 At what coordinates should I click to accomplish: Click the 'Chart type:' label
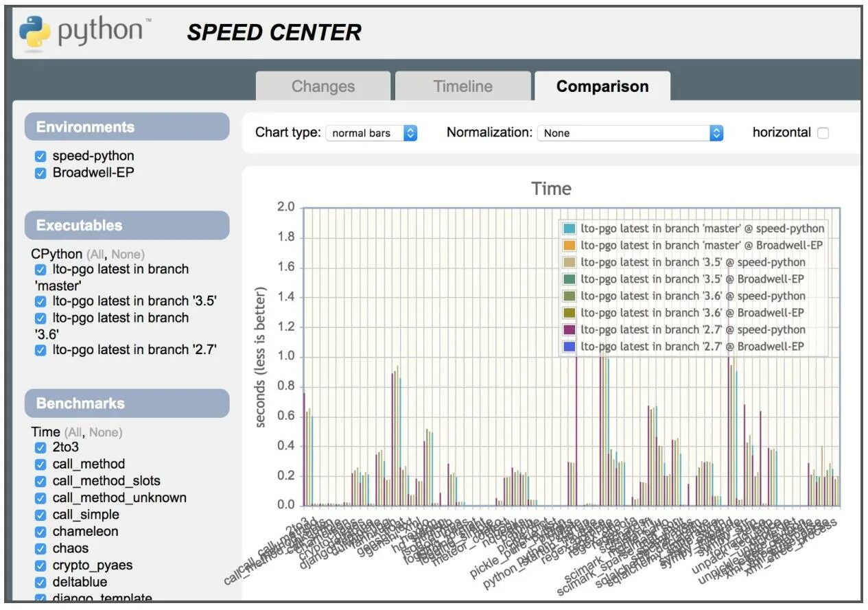pos(288,132)
